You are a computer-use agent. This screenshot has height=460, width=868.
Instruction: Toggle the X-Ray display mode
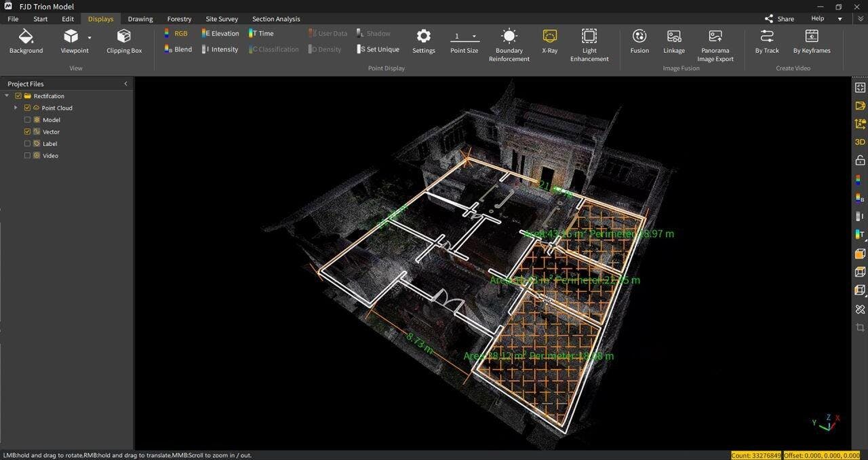[x=549, y=41]
